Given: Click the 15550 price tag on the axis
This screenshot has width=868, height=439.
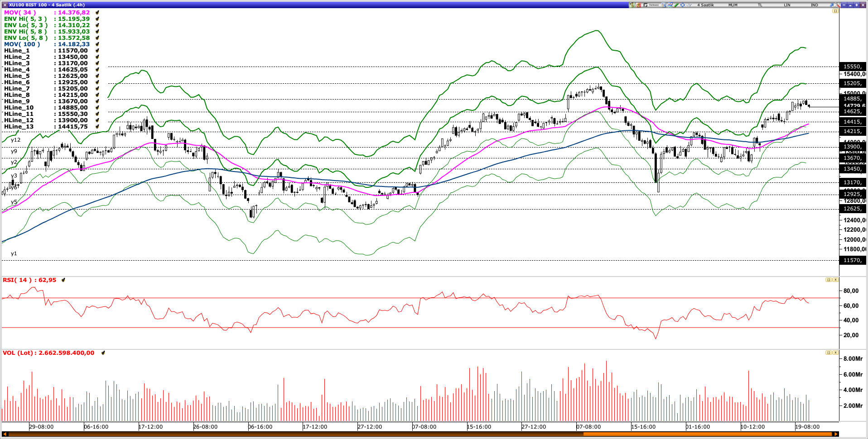Looking at the screenshot, I should click(x=852, y=67).
